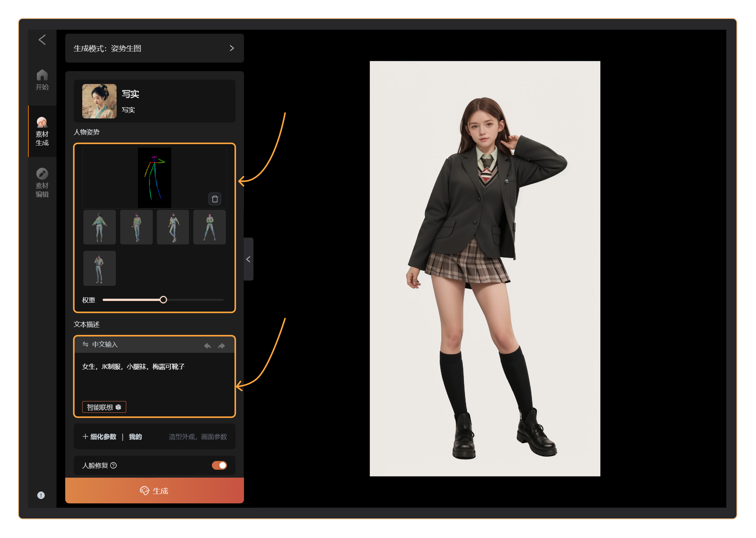Redo the text description edit

click(222, 346)
